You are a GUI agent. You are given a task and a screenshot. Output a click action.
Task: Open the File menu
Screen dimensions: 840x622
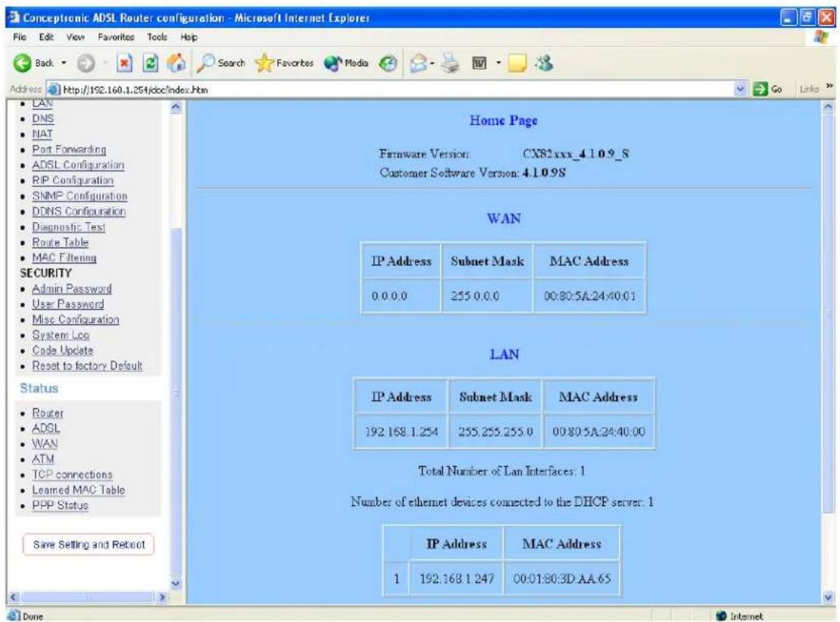(19, 37)
